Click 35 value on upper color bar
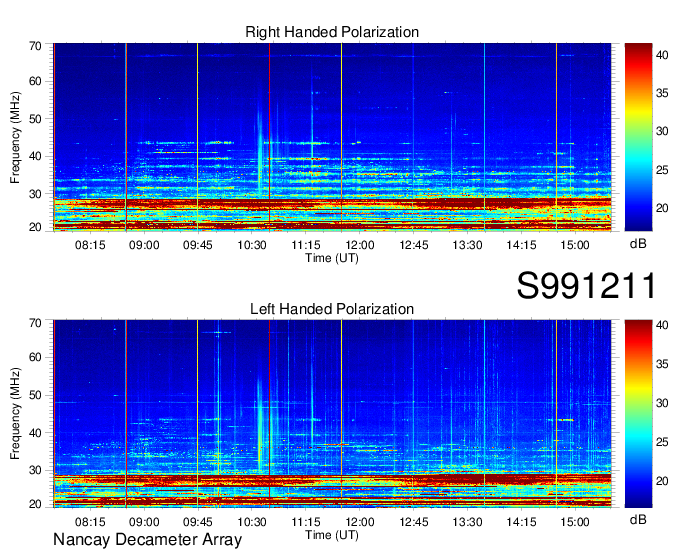 pyautogui.click(x=662, y=93)
